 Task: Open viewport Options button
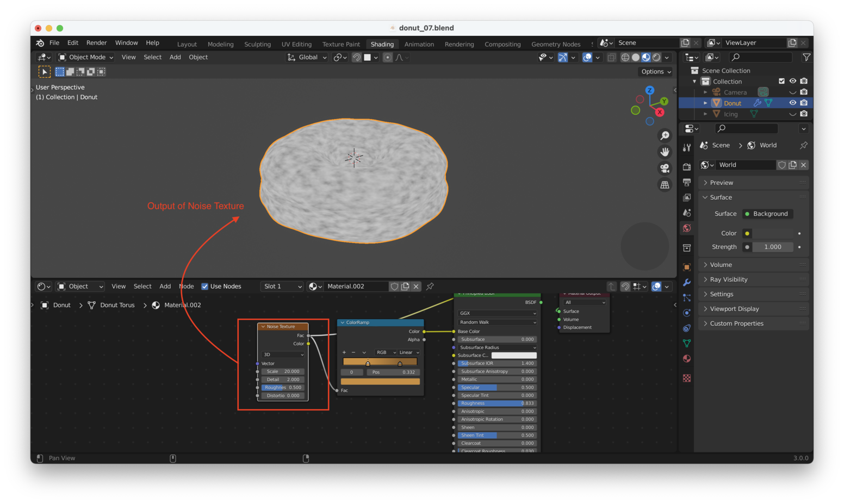pos(655,71)
